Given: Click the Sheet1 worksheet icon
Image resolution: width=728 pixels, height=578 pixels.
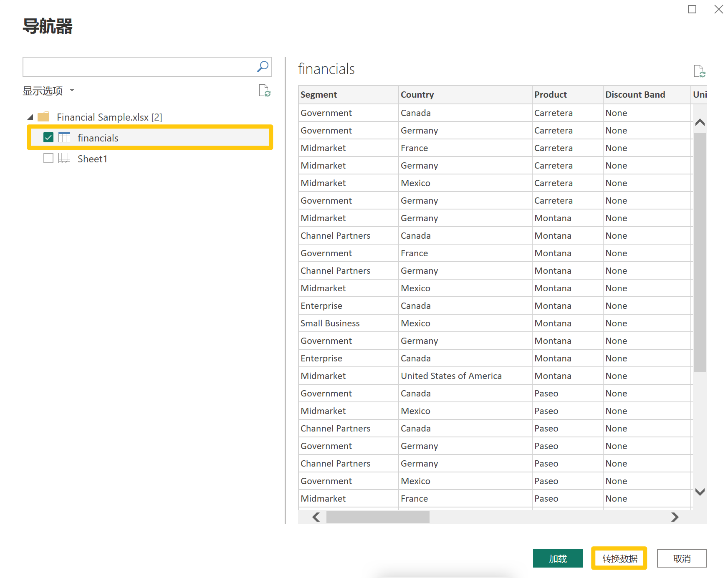Looking at the screenshot, I should [x=64, y=158].
